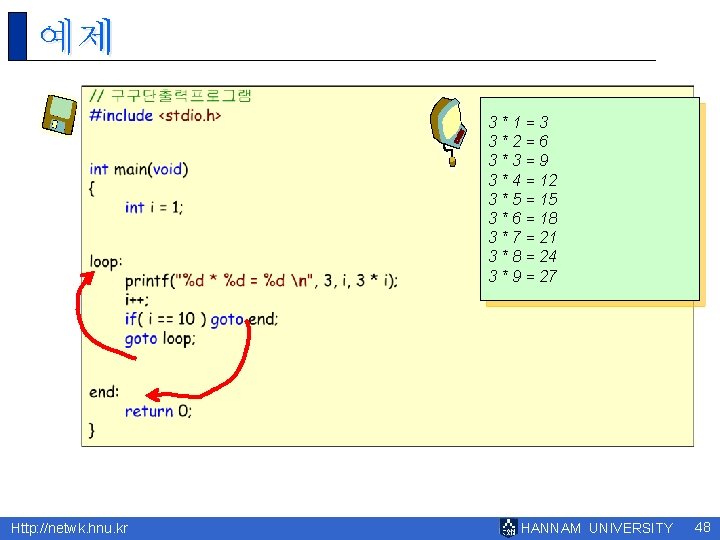Click output line '3 * 4 = 12'
The image size is (720, 540).
pos(523,180)
